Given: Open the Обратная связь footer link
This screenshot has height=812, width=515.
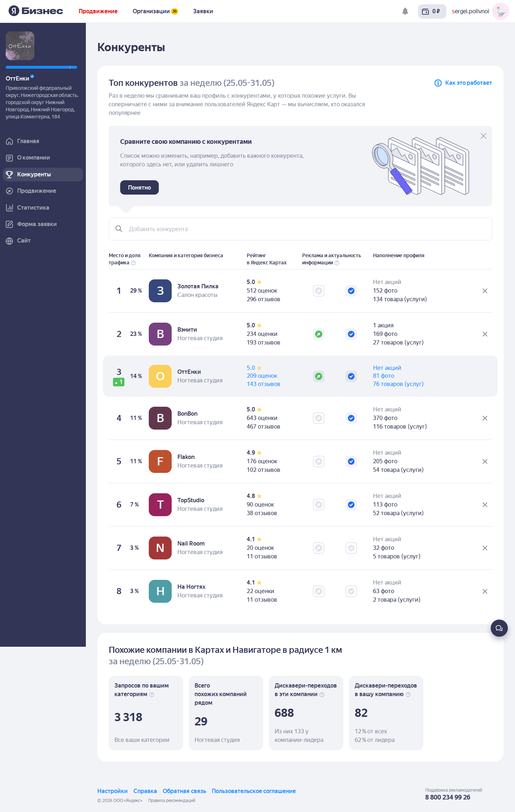Looking at the screenshot, I should pos(184,791).
